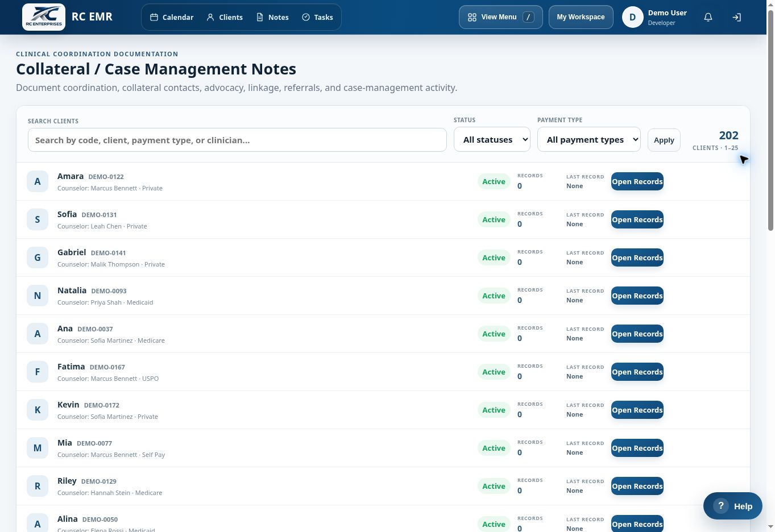Click 'Counselor: Priya Shah · Medicaid' text
The height and width of the screenshot is (532, 775).
[105, 302]
